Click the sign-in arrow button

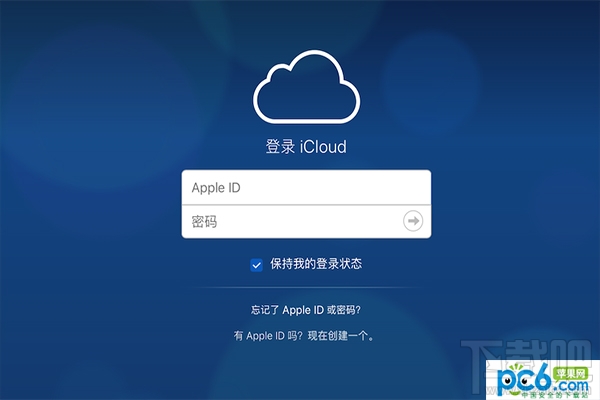pyautogui.click(x=413, y=221)
